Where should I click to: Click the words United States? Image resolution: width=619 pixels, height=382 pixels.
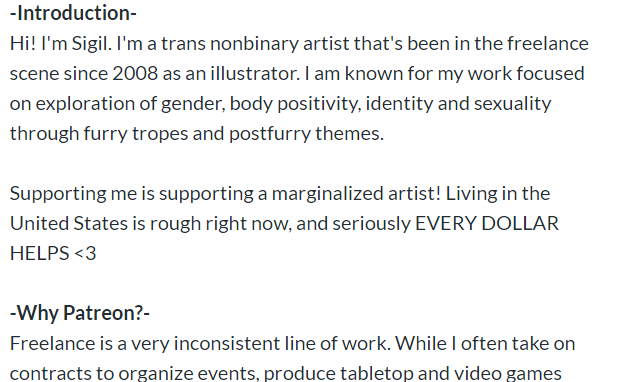point(69,224)
